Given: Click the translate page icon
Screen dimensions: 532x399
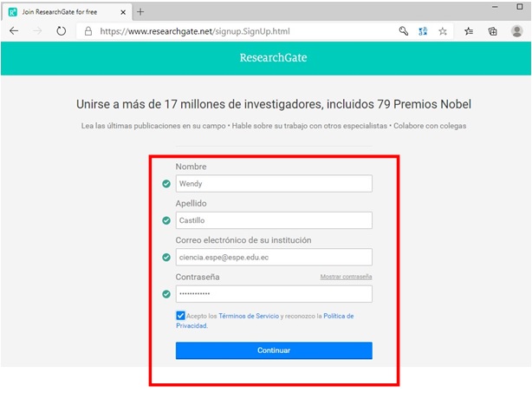Looking at the screenshot, I should pos(423,30).
